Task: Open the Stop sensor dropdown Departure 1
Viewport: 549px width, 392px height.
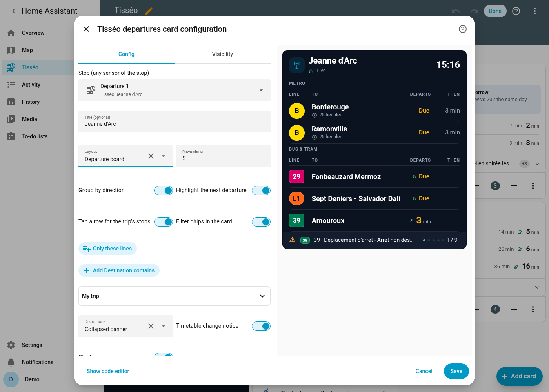Action: [175, 90]
